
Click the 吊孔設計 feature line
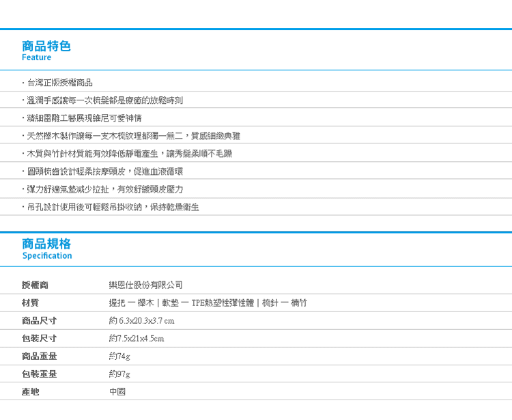click(x=112, y=207)
